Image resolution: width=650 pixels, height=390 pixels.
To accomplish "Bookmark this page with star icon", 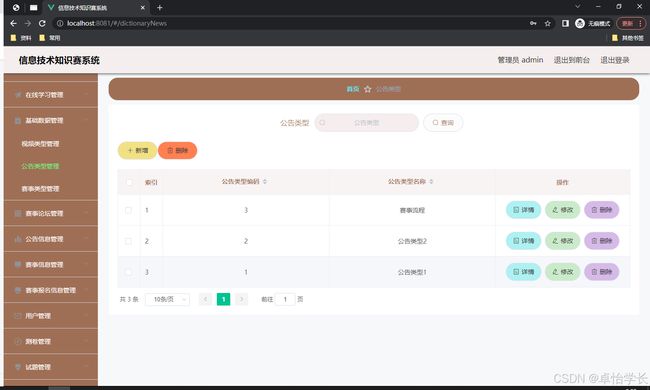I will pyautogui.click(x=548, y=24).
